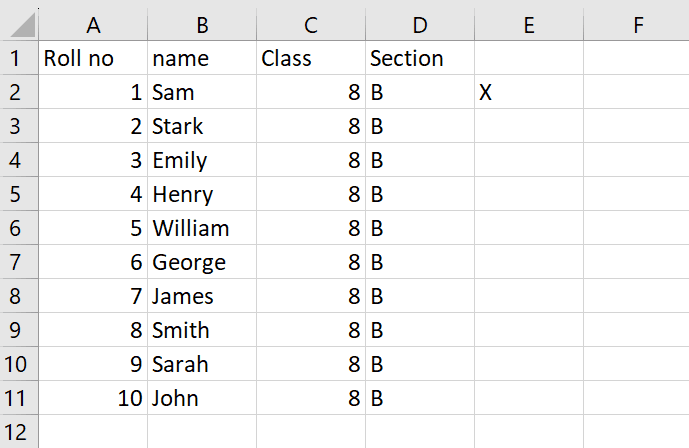The height and width of the screenshot is (448, 689).
Task: Select row 7 header
Action: [19, 262]
